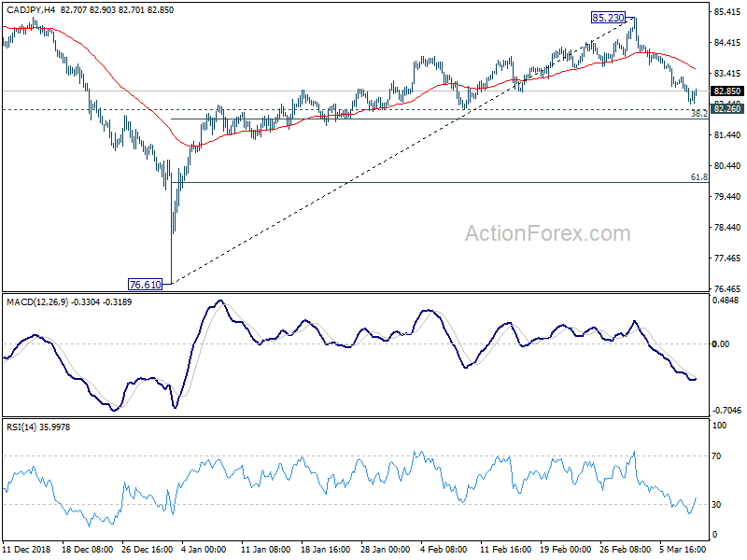This screenshot has height=560, width=747.
Task: Click the RSI 30 level label
Action: click(x=716, y=505)
